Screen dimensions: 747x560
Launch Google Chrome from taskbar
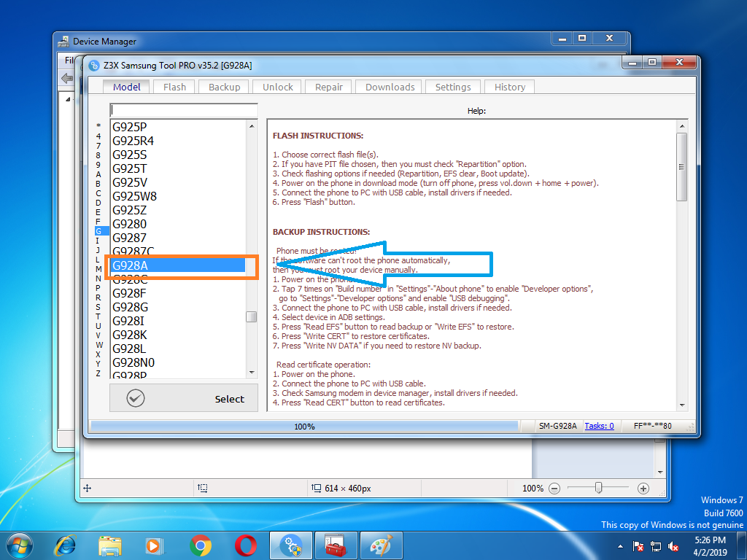click(x=201, y=545)
